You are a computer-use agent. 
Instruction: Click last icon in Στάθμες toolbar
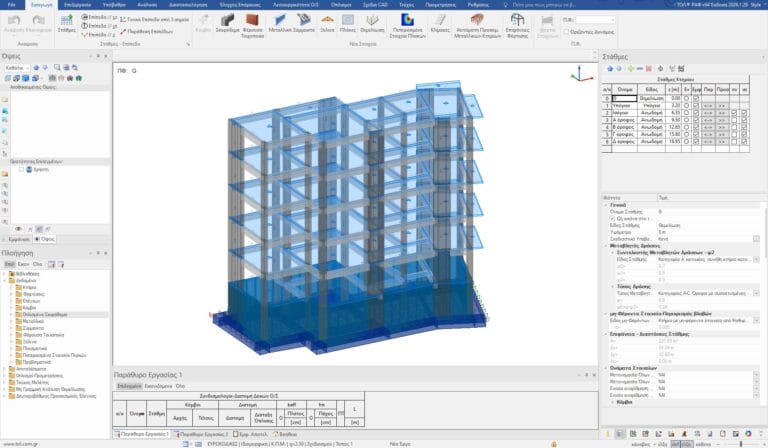click(681, 69)
